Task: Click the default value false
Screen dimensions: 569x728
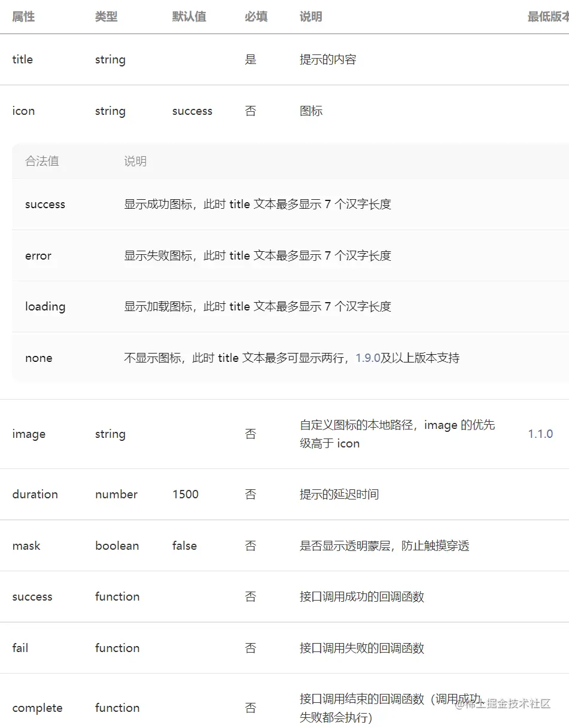Action: pyautogui.click(x=184, y=546)
